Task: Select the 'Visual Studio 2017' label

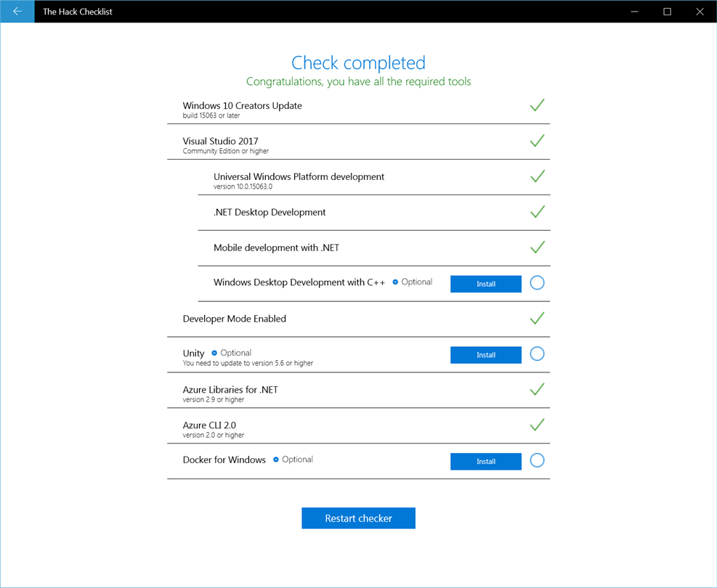Action: (220, 141)
